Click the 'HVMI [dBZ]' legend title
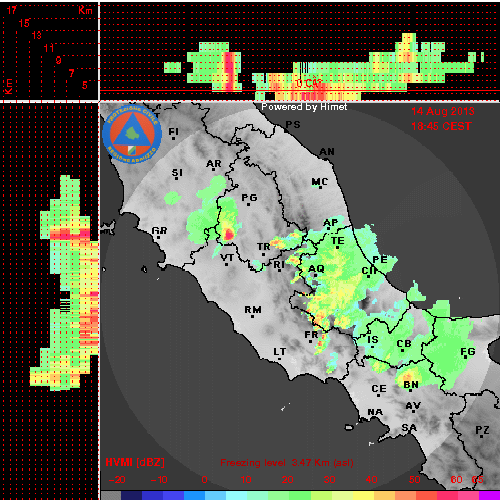Screen dimensions: 500x500 [x=135, y=462]
